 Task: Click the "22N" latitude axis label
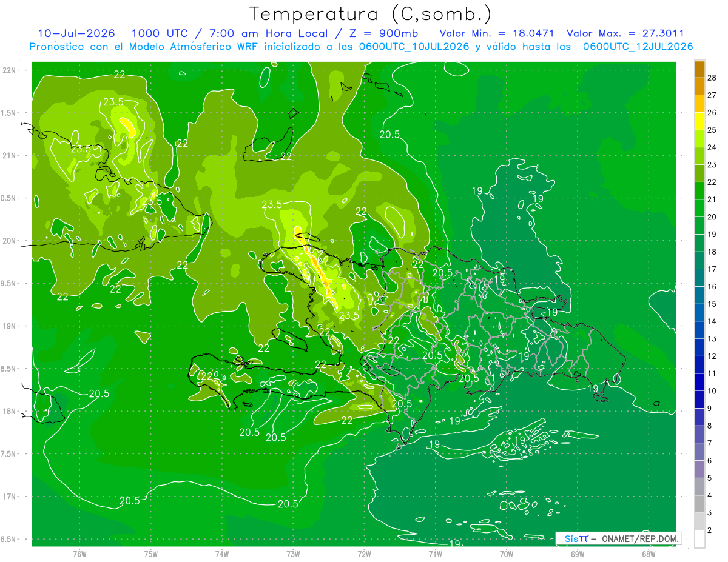tap(9, 70)
